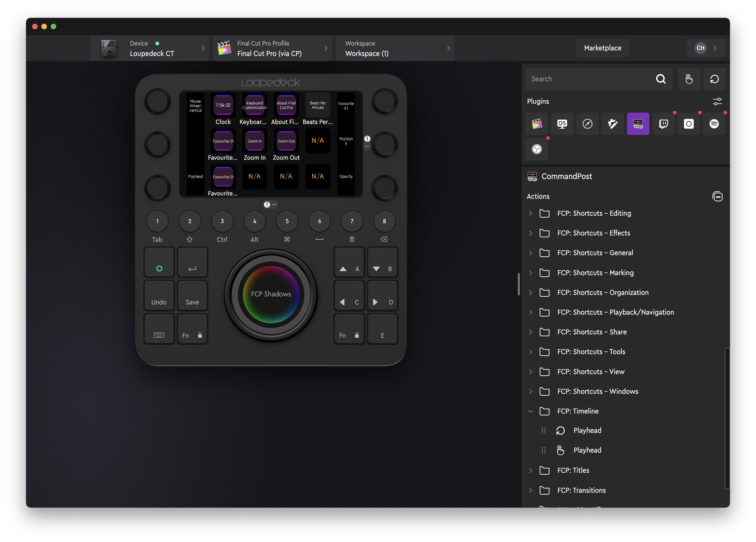Click the plugin filter settings icon

click(x=717, y=101)
